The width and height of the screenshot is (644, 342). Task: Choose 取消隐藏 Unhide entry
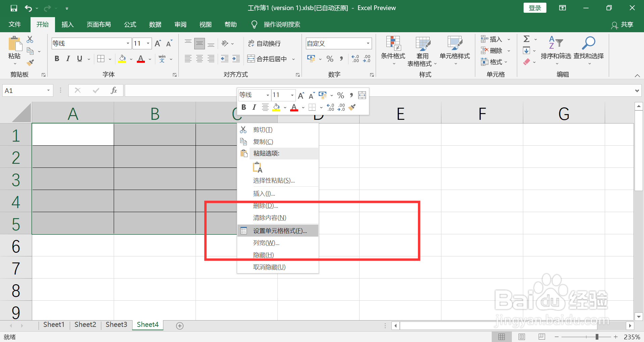(278, 267)
